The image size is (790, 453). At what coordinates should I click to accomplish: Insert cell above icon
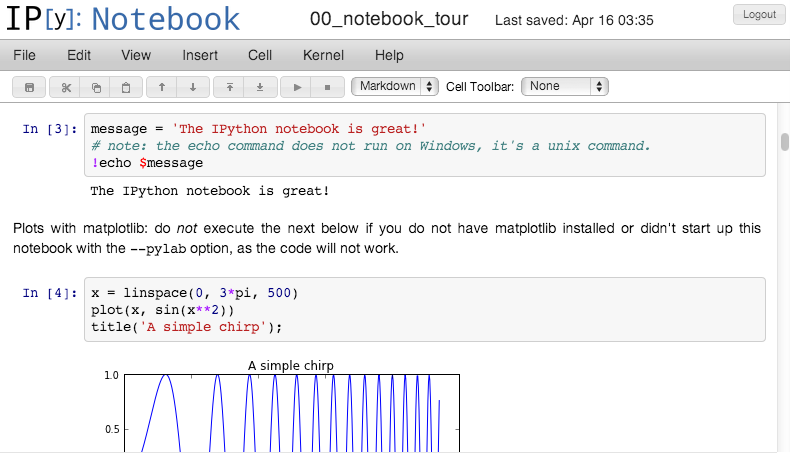[x=229, y=87]
